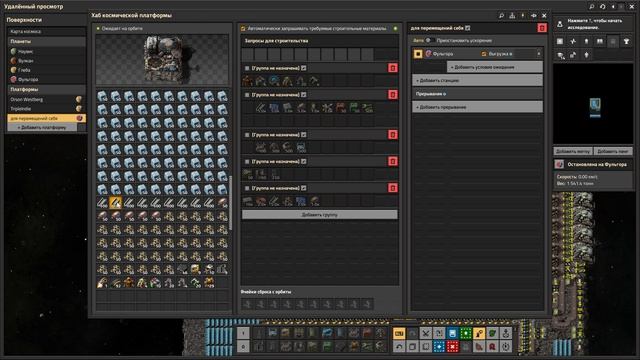The height and width of the screenshot is (360, 640).
Task: Rename the first request group via edit icon
Action: [x=304, y=68]
